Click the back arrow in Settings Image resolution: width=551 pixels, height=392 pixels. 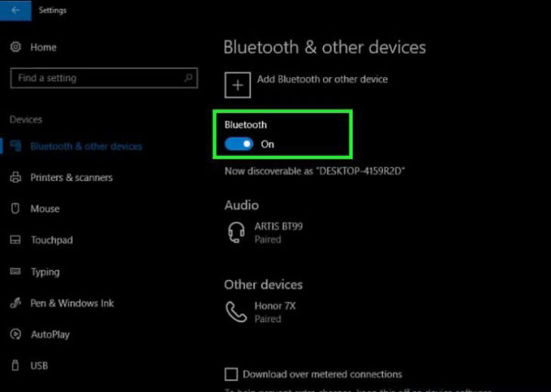(15, 10)
